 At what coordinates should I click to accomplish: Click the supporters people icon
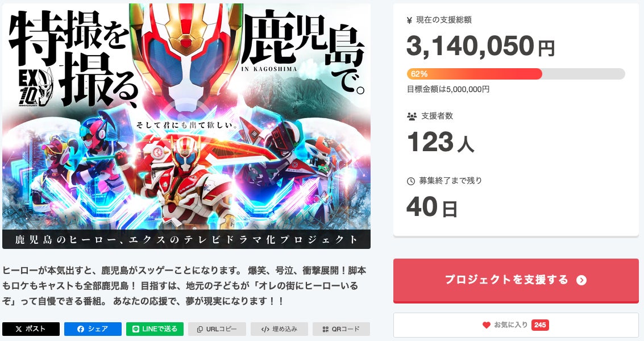pos(412,117)
